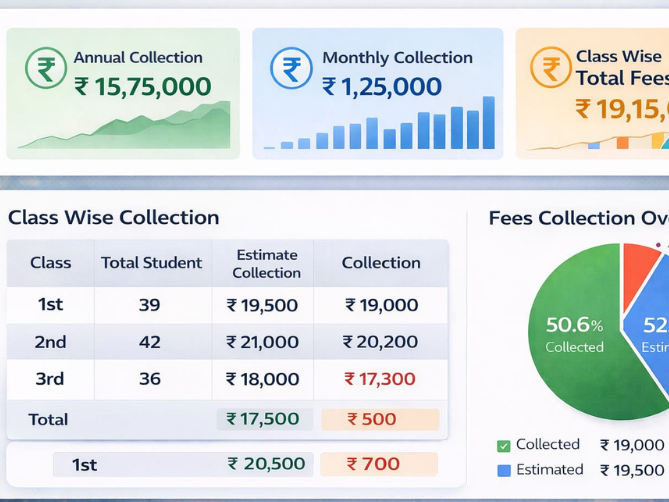Click the estimate value ₹ 18,000
This screenshot has width=669, height=502.
(262, 379)
